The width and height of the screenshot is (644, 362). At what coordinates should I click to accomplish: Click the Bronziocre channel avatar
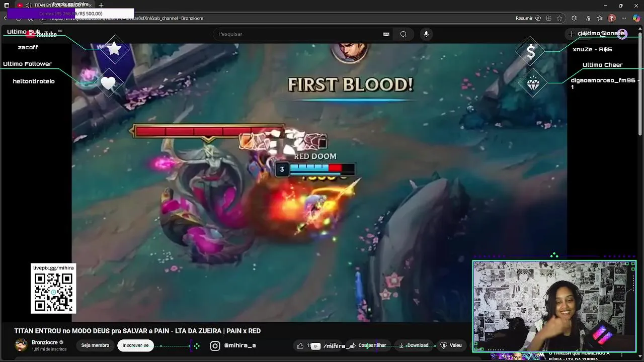pos(21,345)
